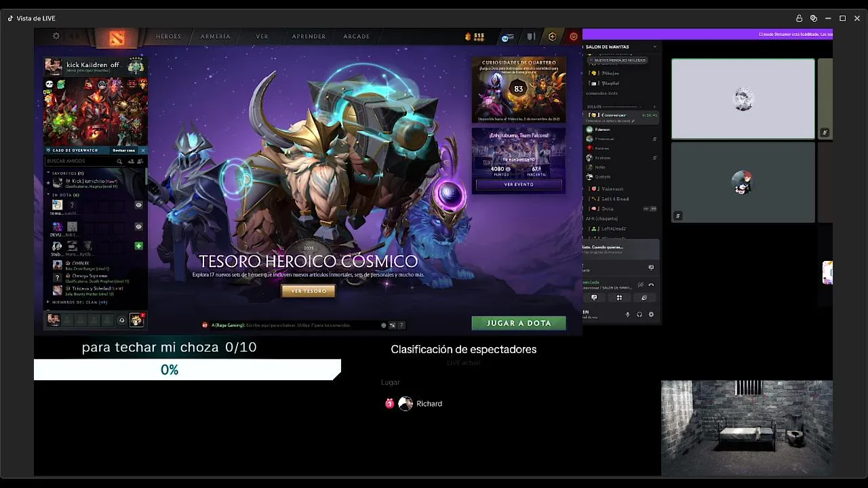The height and width of the screenshot is (488, 868).
Task: Click the VER TESORO button
Action: coord(309,291)
